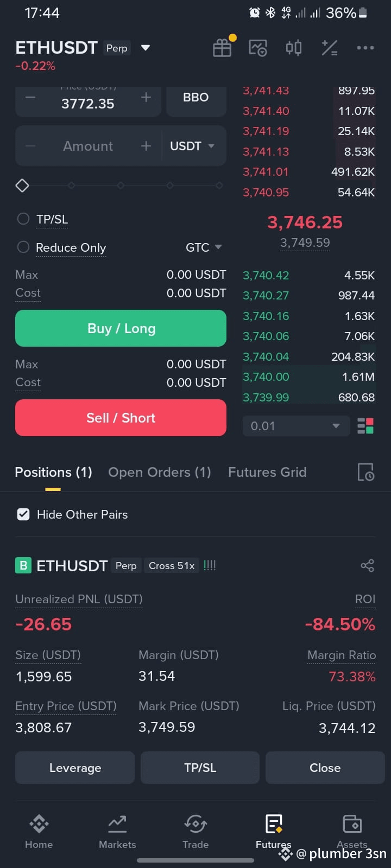Uncheck Hide Other Pairs checkbox
The width and height of the screenshot is (391, 868).
tap(23, 514)
